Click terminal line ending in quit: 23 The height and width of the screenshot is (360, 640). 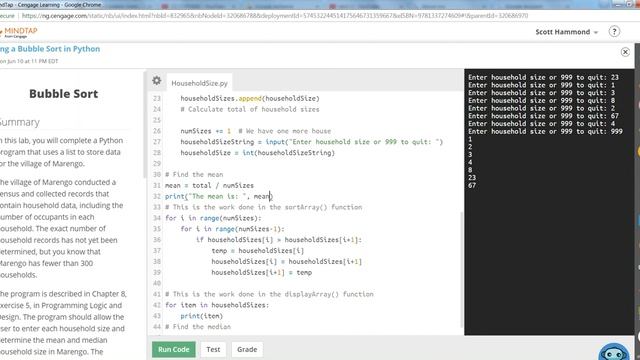pyautogui.click(x=543, y=77)
